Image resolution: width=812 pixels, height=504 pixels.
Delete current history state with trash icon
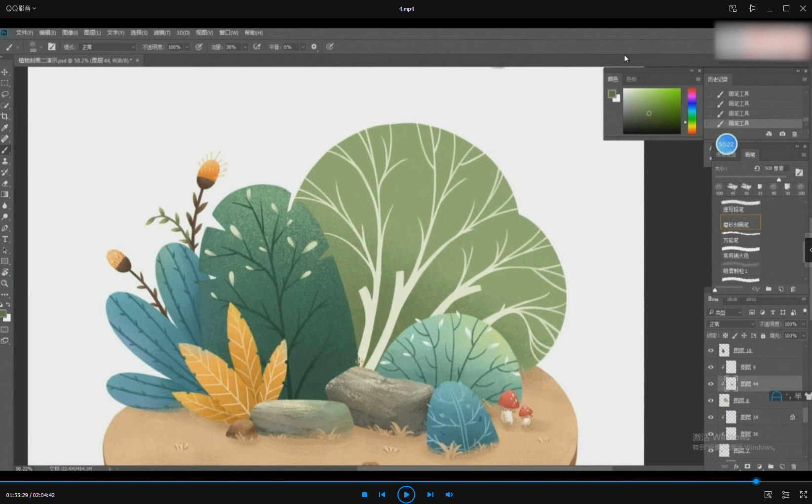tap(794, 134)
